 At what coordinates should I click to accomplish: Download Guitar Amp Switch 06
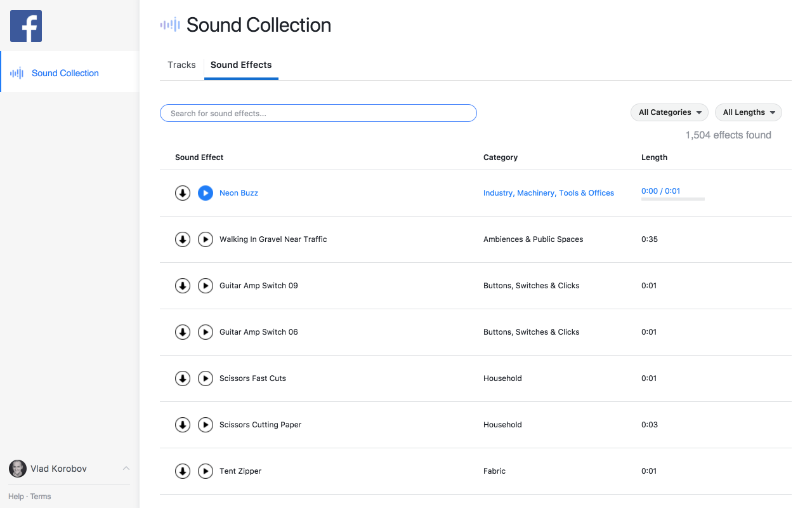[183, 332]
